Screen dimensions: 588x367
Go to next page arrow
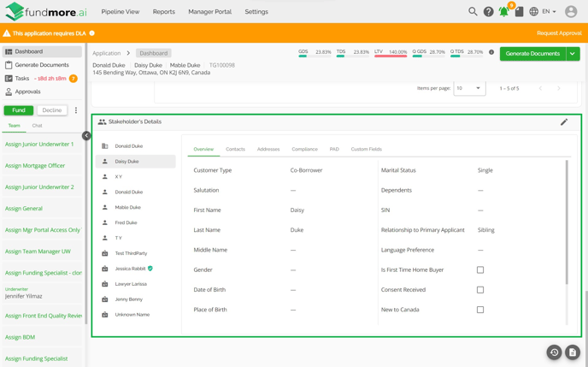point(559,88)
